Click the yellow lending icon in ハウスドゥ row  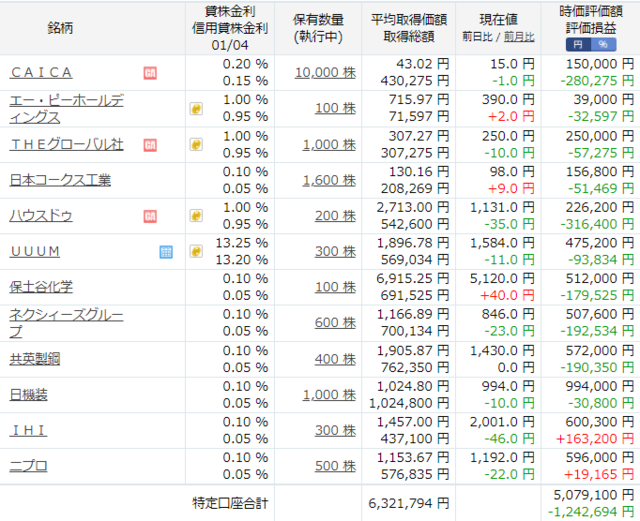coord(196,216)
